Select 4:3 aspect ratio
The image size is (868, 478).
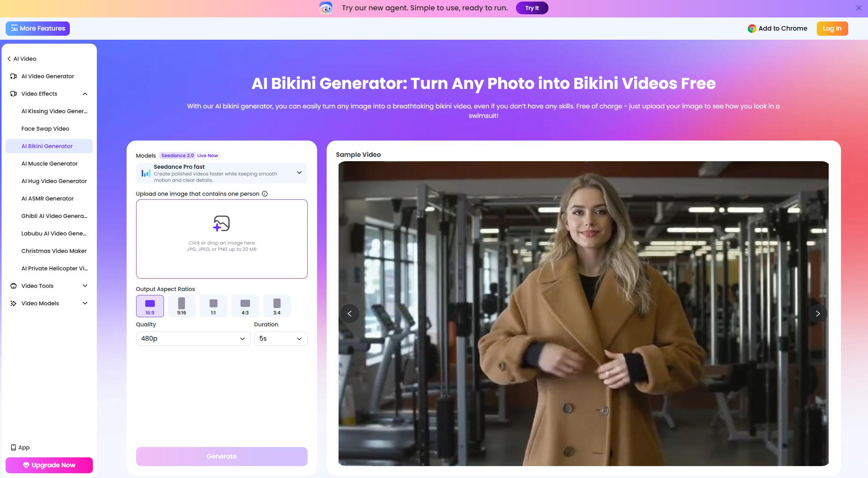pos(245,306)
